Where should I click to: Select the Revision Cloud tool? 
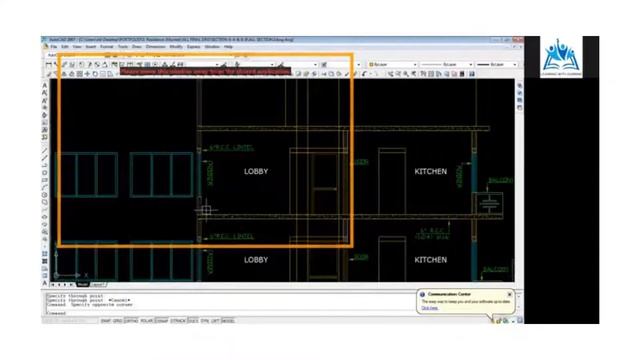pos(44,202)
